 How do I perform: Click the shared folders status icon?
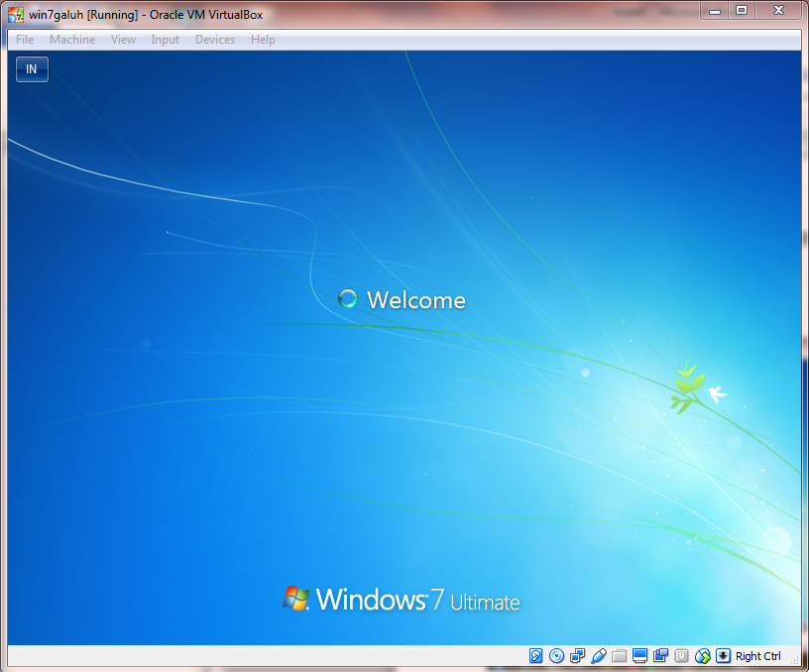[x=617, y=655]
